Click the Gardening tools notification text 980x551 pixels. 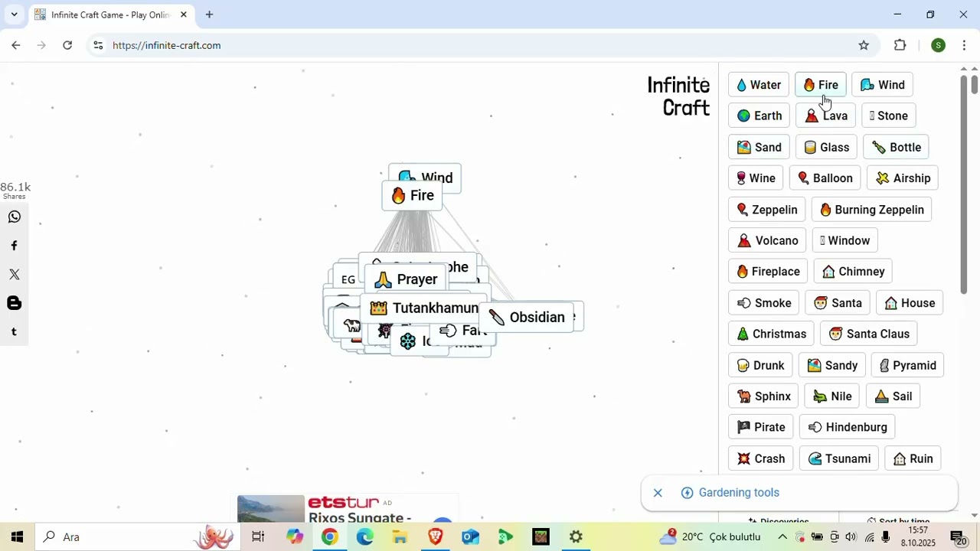pos(739,493)
